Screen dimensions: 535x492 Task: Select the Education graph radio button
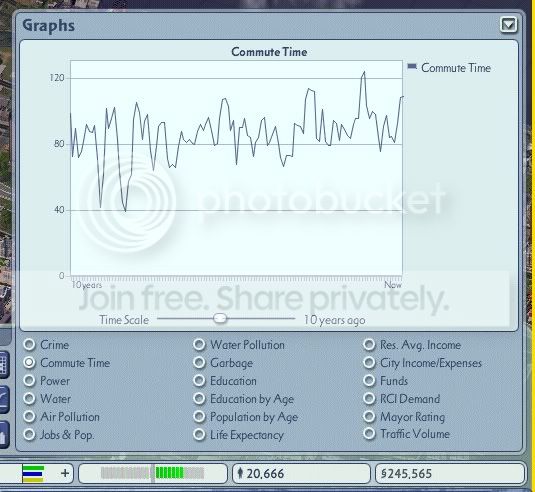199,380
